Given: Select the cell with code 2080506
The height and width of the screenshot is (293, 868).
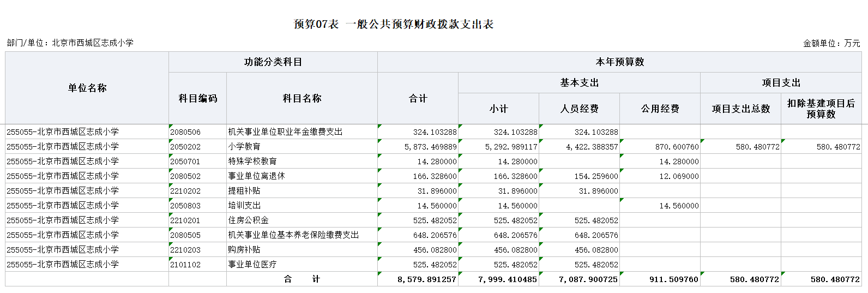Looking at the screenshot, I should pos(186,132).
